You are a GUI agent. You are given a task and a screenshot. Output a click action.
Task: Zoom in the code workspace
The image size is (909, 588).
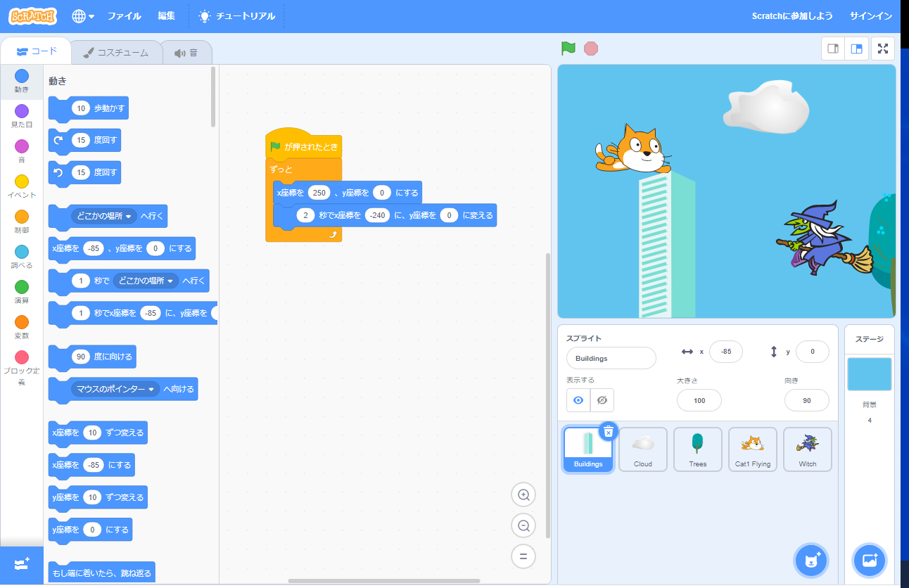(523, 495)
